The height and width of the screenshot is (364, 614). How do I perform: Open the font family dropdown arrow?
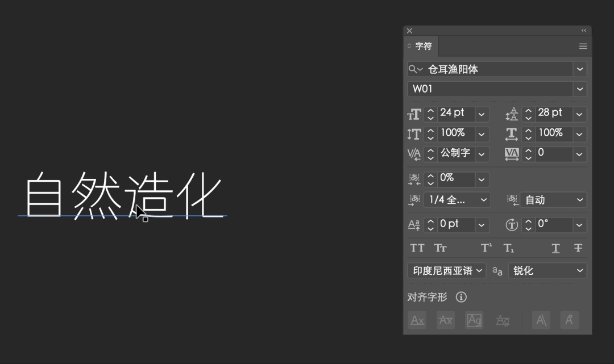point(580,69)
